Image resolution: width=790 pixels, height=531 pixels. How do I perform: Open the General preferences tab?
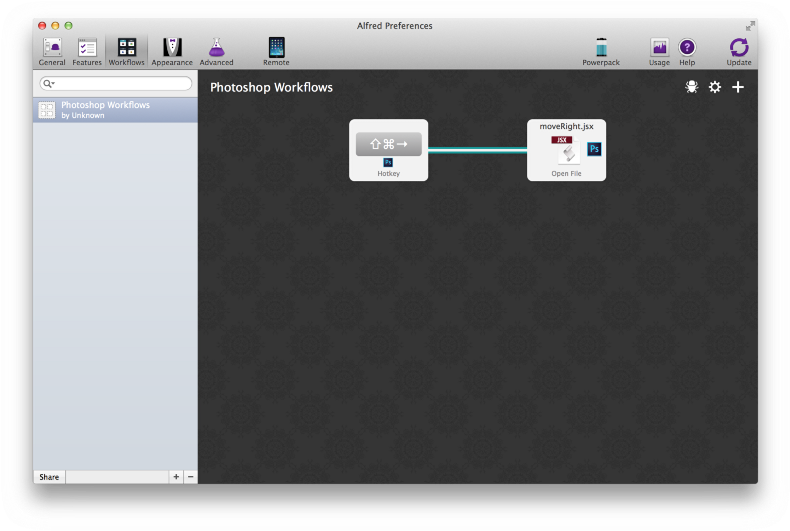pyautogui.click(x=52, y=50)
